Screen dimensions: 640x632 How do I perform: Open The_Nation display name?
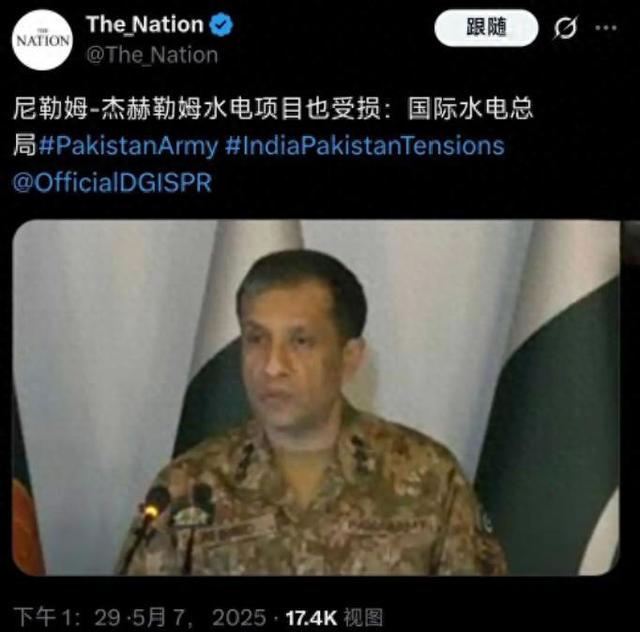coord(145,24)
